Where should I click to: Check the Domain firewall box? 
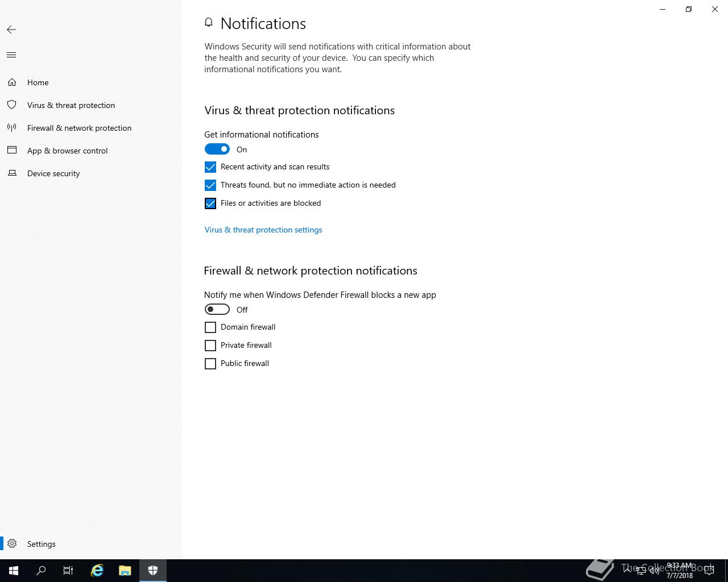coord(210,327)
